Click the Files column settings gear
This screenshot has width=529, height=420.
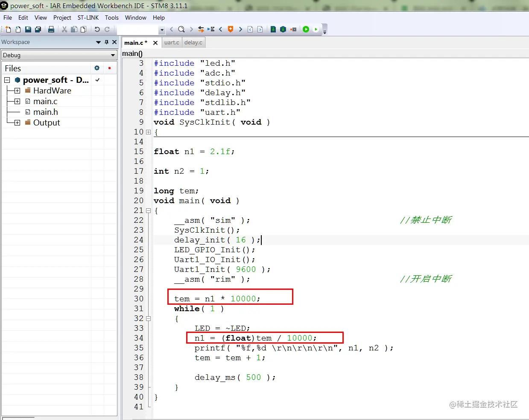pyautogui.click(x=97, y=68)
